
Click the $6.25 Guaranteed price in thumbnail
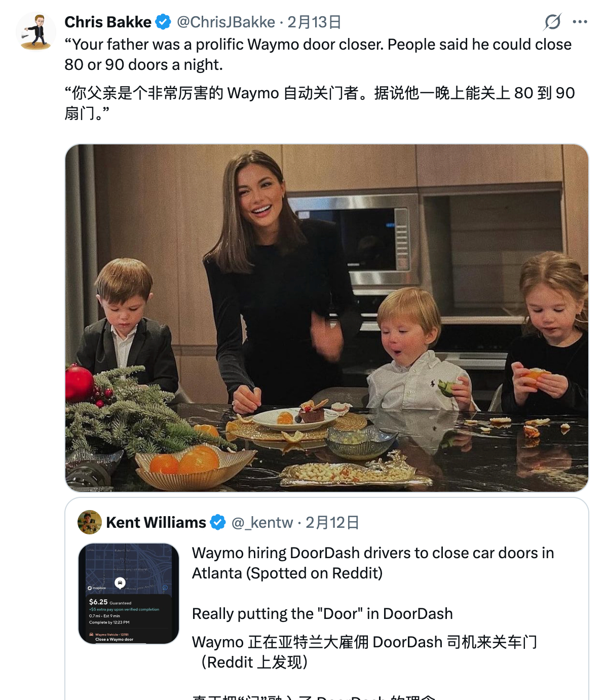point(110,602)
